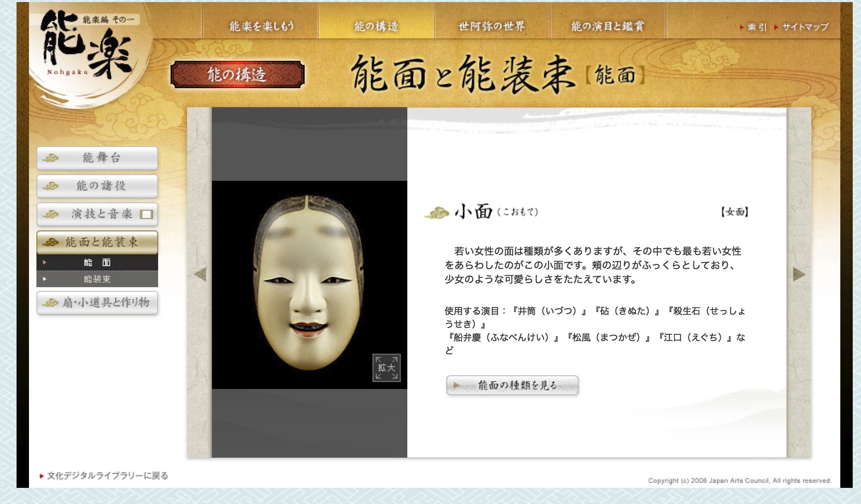Select 扇・小道具と作り物 in the sidebar
The width and height of the screenshot is (861, 504).
(97, 302)
